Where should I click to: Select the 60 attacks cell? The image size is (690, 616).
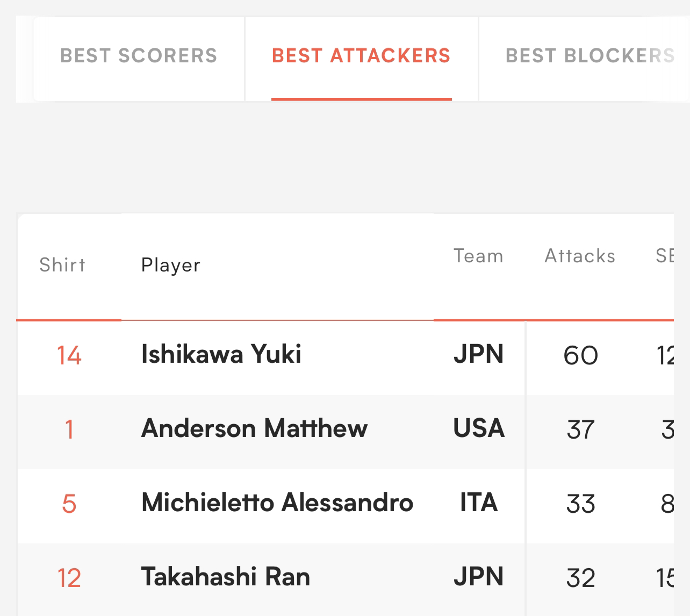(580, 356)
